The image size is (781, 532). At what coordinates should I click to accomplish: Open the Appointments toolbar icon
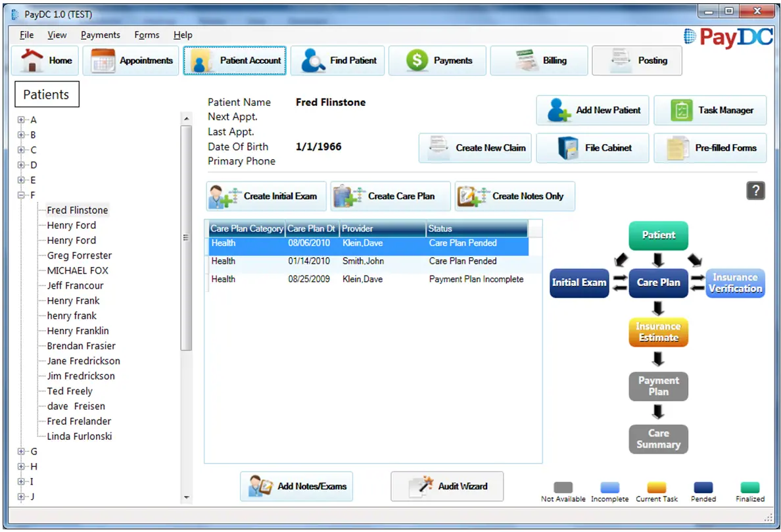pyautogui.click(x=130, y=60)
